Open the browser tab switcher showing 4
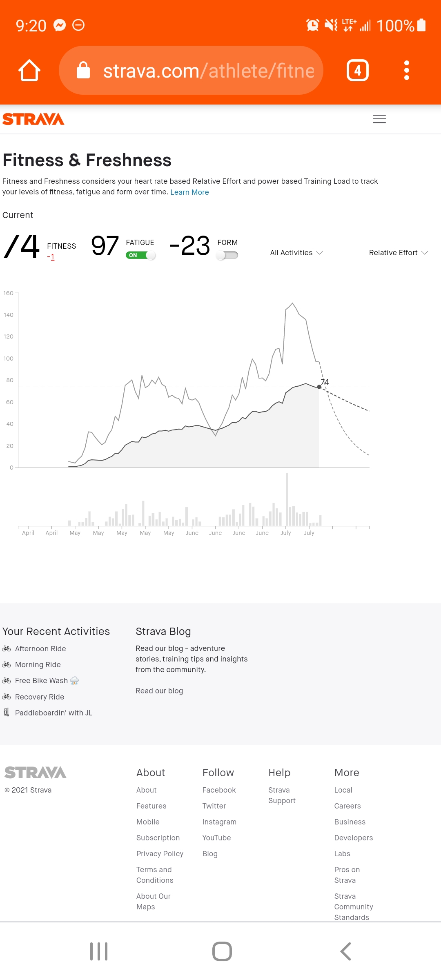The image size is (441, 980). tap(357, 70)
